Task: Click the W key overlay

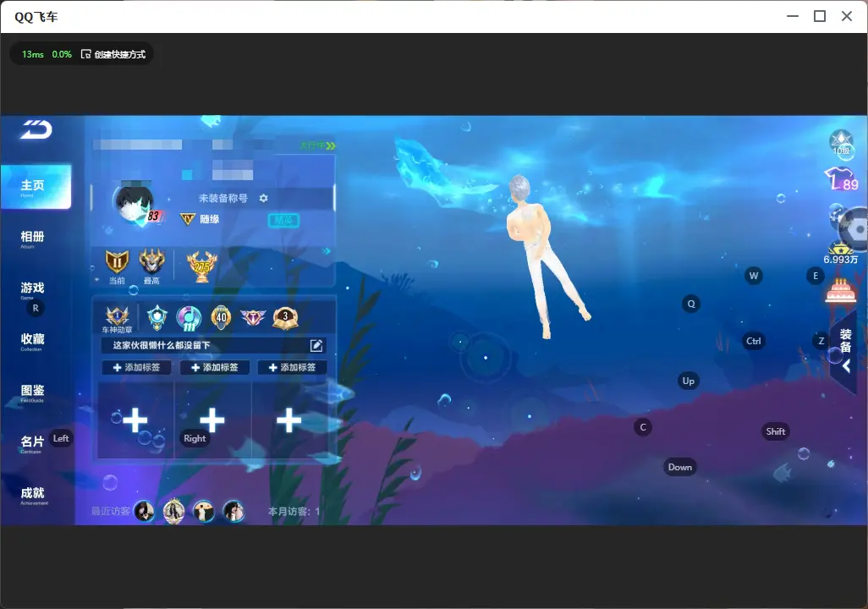Action: [x=754, y=276]
